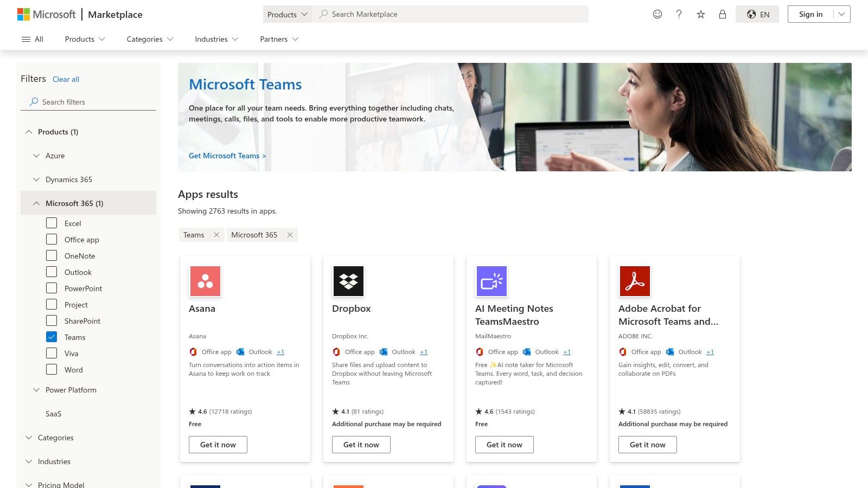Enable the Outlook filter checkbox
868x488 pixels.
(x=52, y=272)
